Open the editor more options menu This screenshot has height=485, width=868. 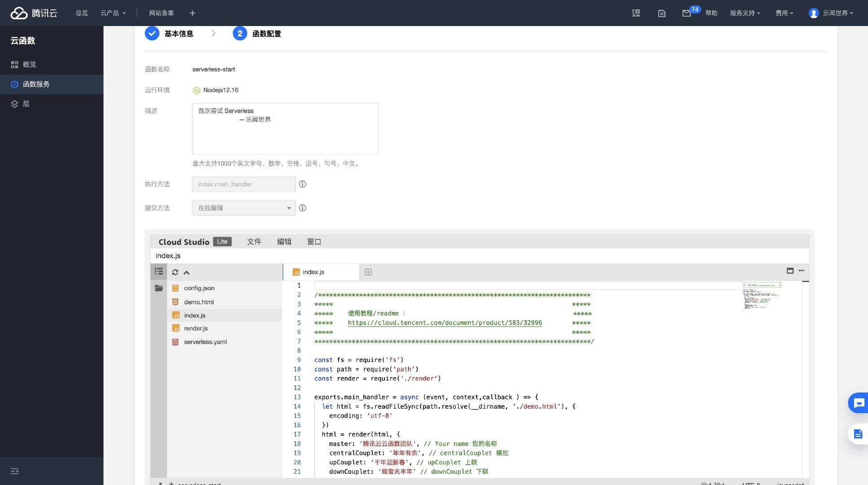[x=801, y=270]
